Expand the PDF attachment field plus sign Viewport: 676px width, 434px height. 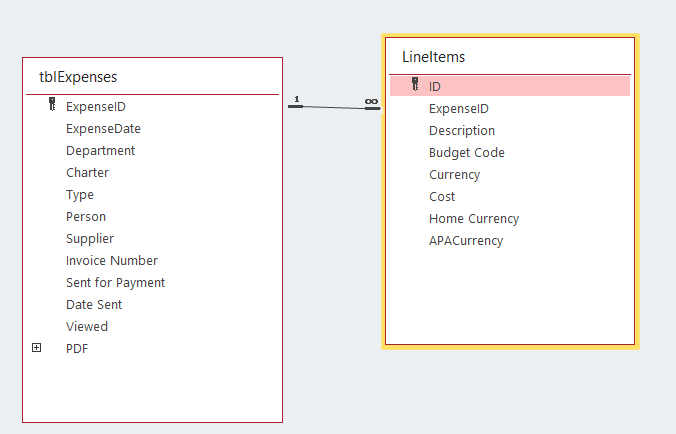37,348
